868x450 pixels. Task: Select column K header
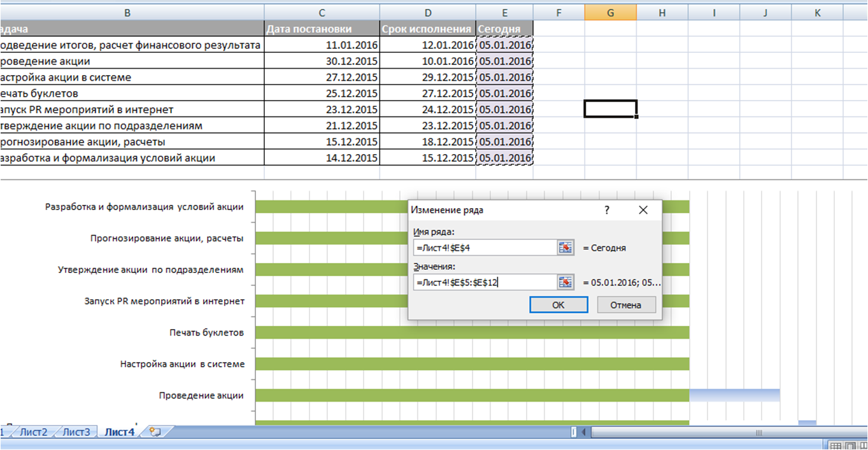coord(818,12)
